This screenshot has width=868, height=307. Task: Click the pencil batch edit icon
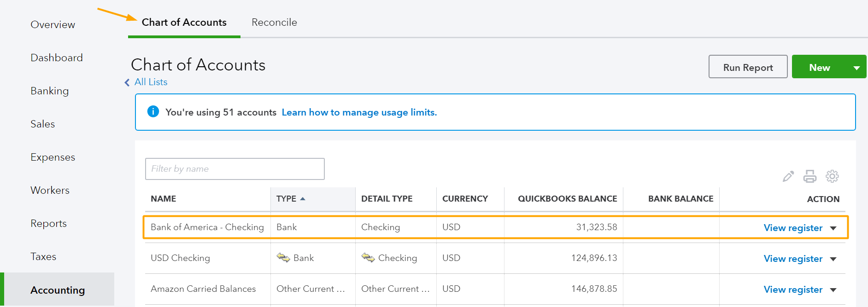788,176
